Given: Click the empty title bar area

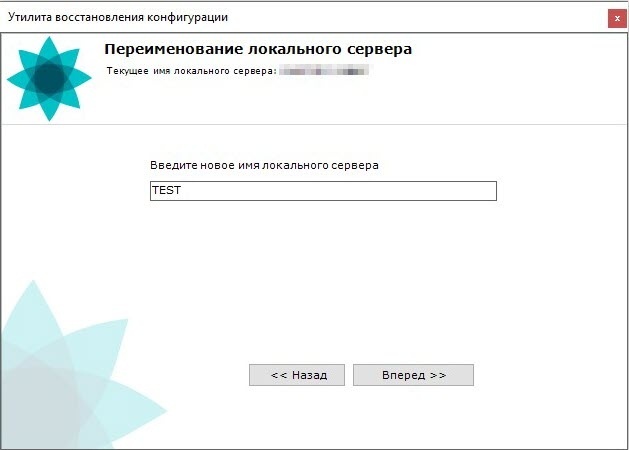Looking at the screenshot, I should click(x=420, y=18).
